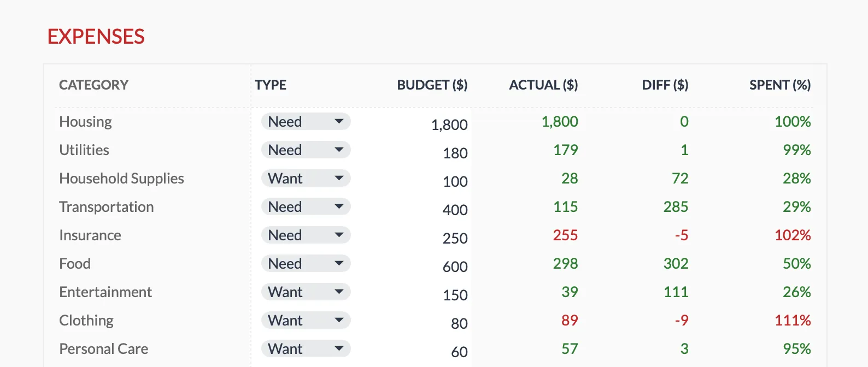
Task: Open the Clothing type dropdown
Action: pos(305,320)
